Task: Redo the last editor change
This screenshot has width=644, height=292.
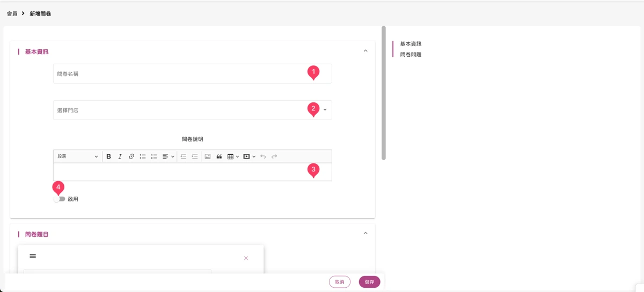Action: click(274, 156)
